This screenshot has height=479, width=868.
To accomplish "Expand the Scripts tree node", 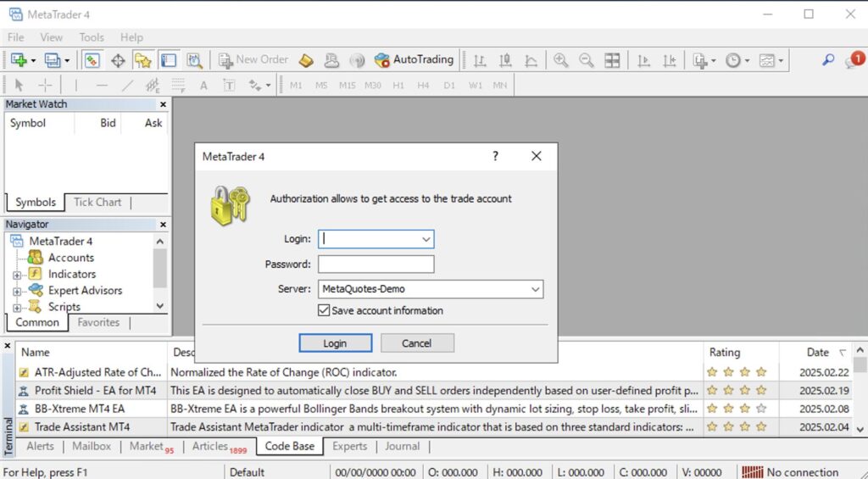I will coord(17,308).
